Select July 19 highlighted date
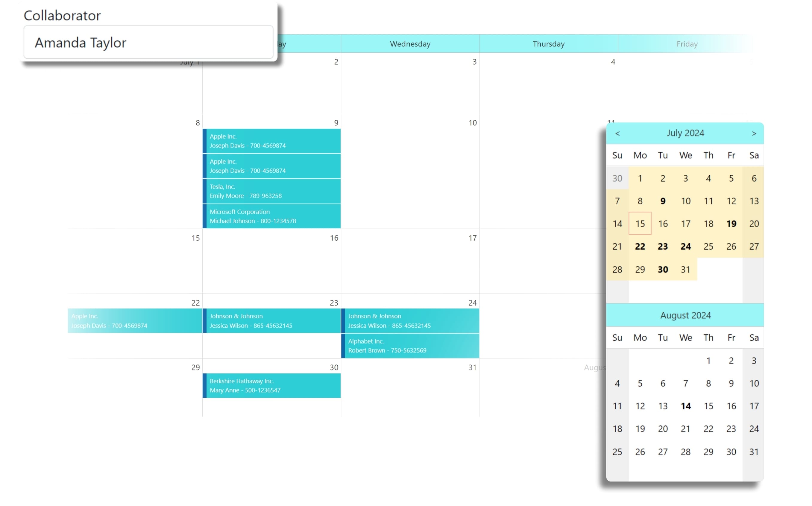812x506 pixels. [731, 223]
